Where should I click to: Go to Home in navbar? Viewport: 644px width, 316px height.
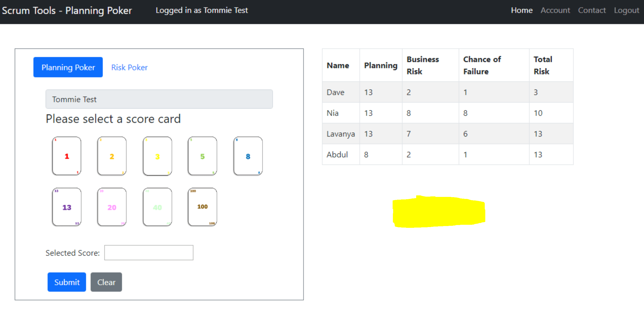(521, 10)
